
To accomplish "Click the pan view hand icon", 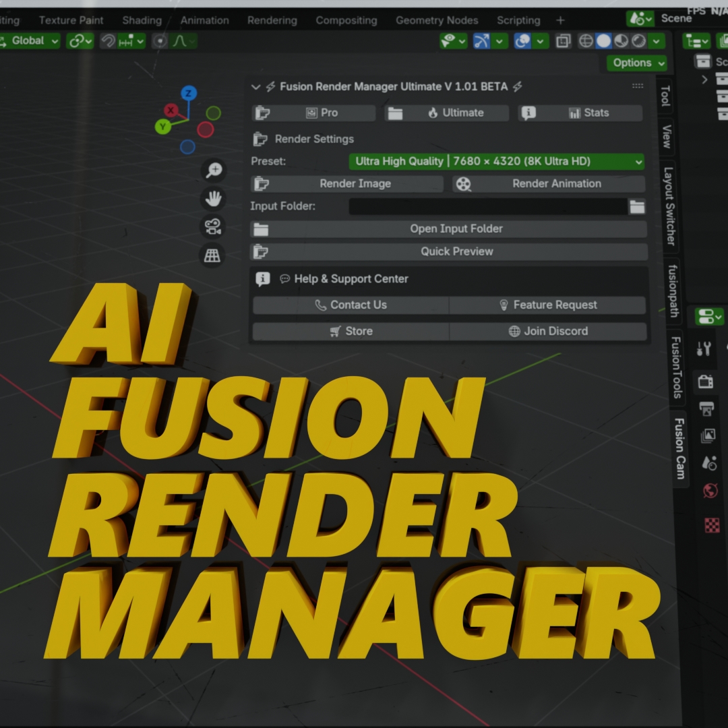I will (x=213, y=199).
